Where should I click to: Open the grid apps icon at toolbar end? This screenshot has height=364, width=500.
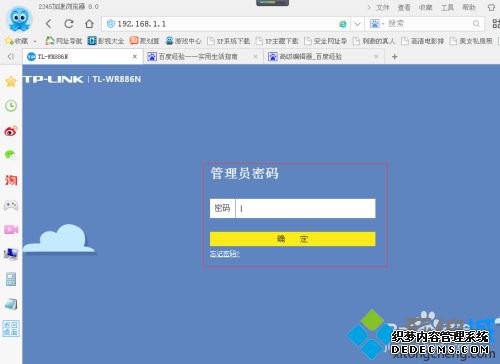click(496, 23)
